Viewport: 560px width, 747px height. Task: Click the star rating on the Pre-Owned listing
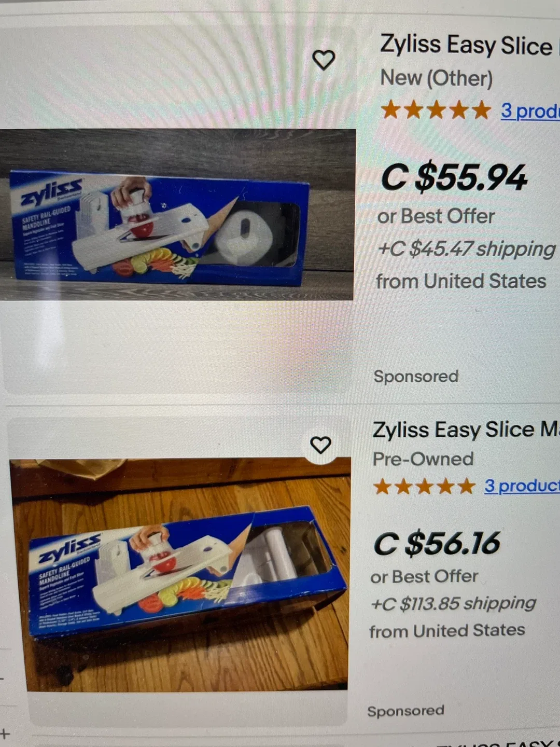click(x=425, y=486)
